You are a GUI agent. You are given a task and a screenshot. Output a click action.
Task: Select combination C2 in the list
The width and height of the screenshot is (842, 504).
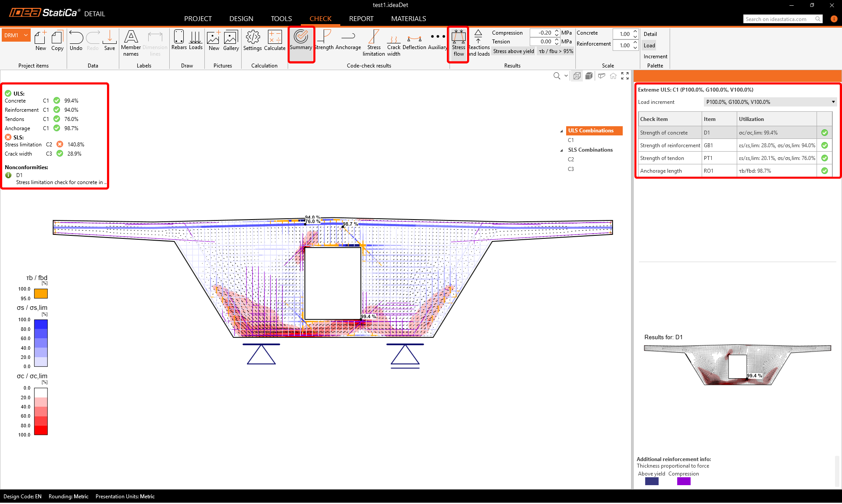[x=571, y=160]
